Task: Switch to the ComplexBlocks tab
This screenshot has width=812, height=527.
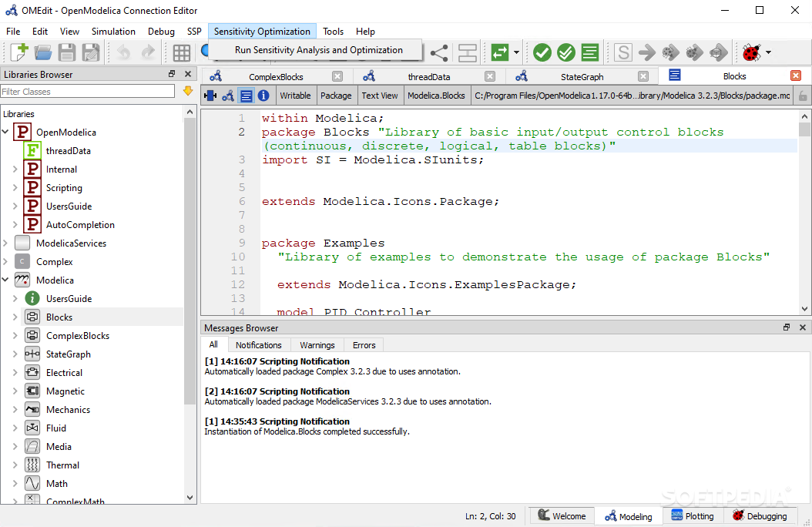Action: tap(276, 76)
